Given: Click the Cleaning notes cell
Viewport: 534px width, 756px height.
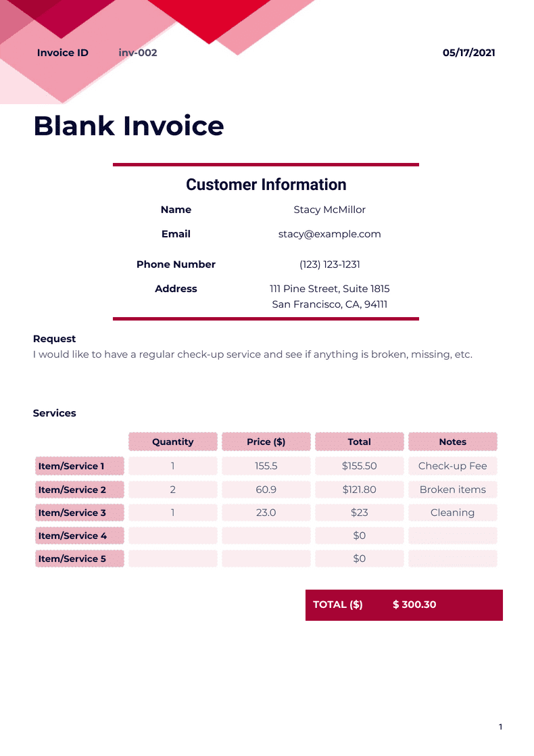Looking at the screenshot, I should [x=453, y=513].
